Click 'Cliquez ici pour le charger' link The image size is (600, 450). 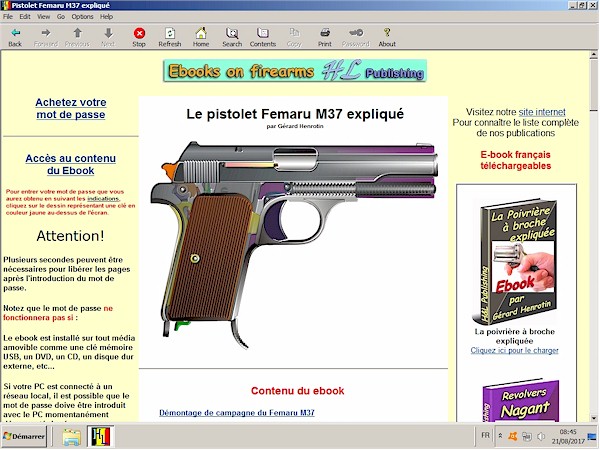(515, 350)
